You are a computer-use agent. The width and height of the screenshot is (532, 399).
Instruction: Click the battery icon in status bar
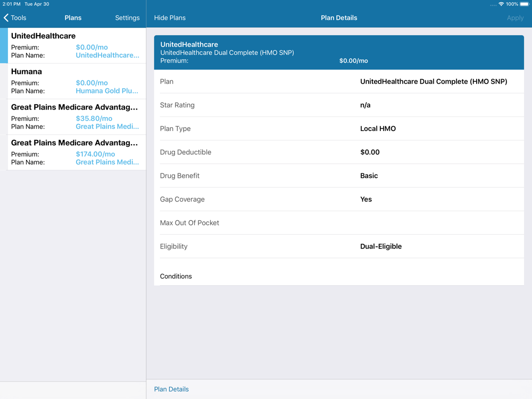(525, 4)
